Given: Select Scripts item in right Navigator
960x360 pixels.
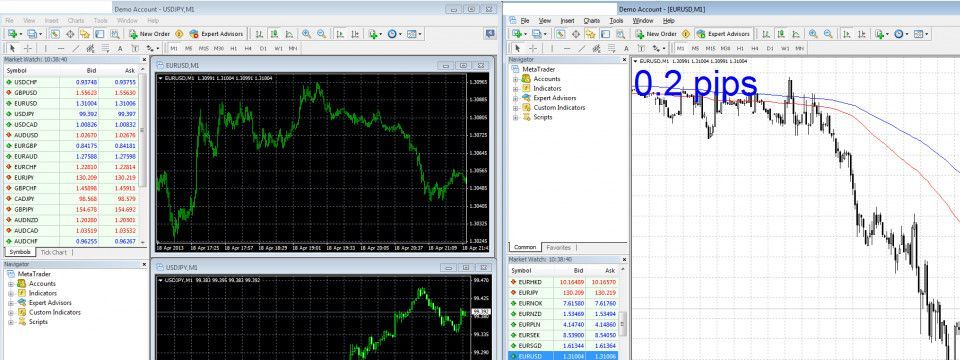Looking at the screenshot, I should click(542, 117).
